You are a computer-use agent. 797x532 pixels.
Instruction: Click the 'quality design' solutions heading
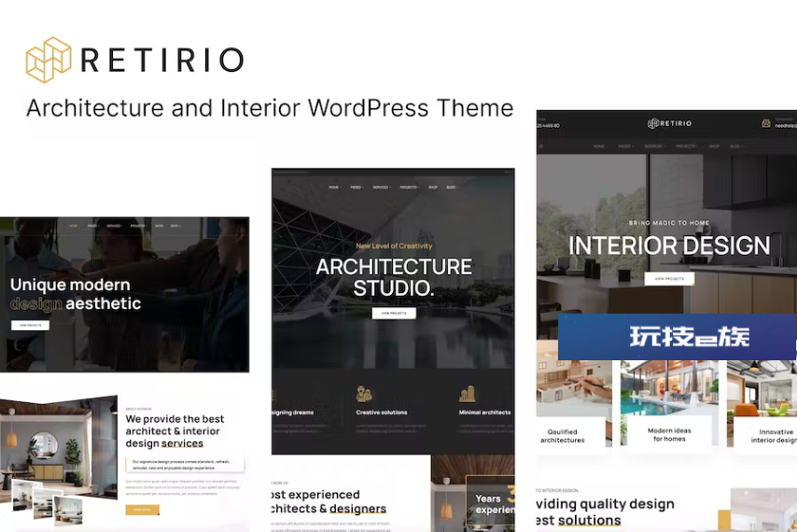[x=605, y=511]
